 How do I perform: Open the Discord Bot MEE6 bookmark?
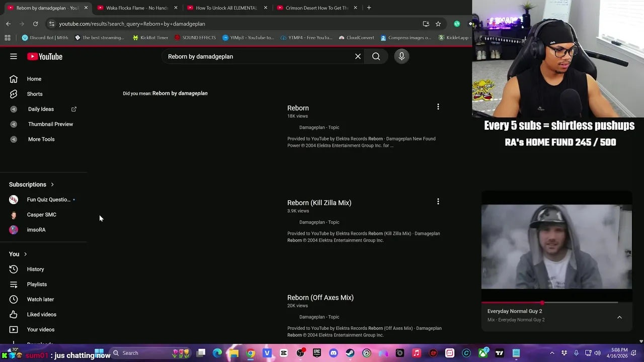click(x=45, y=38)
